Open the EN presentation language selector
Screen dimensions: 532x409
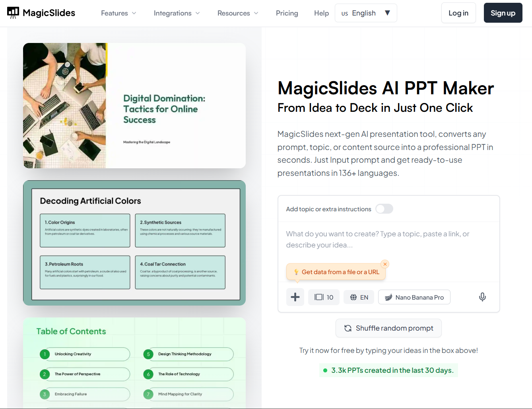tap(359, 297)
